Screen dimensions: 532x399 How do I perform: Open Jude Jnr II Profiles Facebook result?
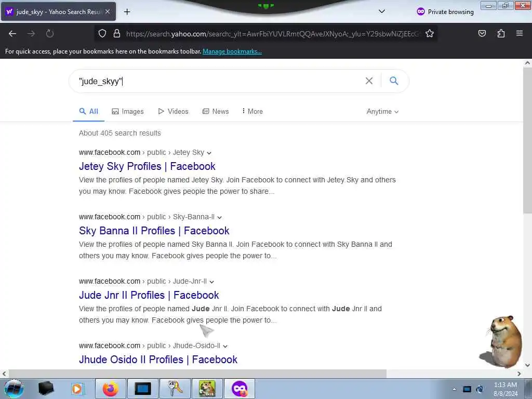coord(149,295)
